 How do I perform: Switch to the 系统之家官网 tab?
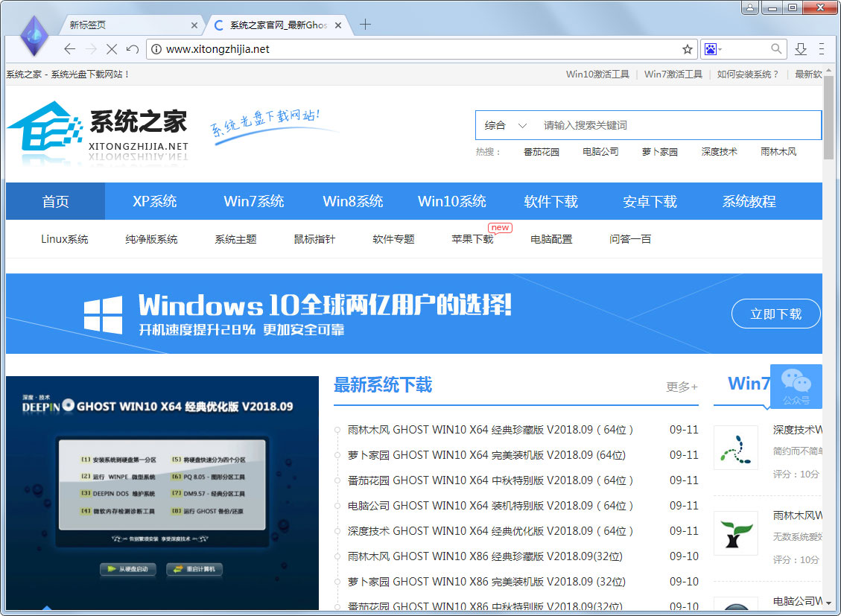click(x=278, y=25)
